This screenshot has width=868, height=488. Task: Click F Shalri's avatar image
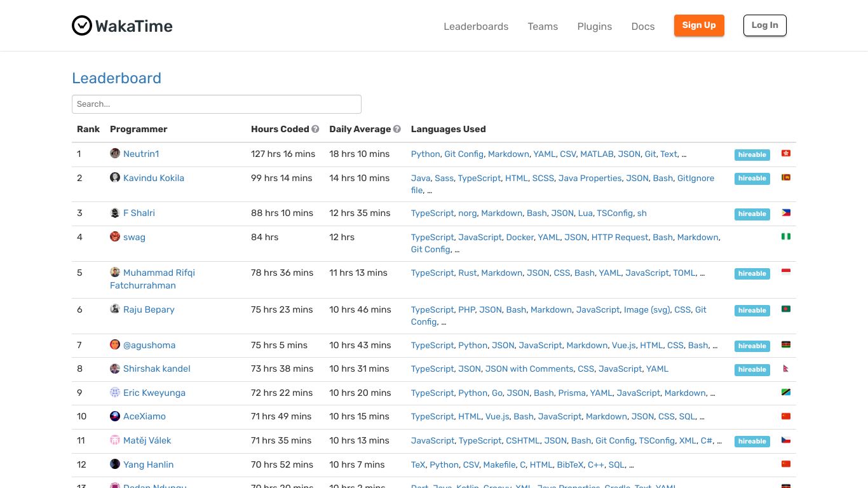[115, 213]
